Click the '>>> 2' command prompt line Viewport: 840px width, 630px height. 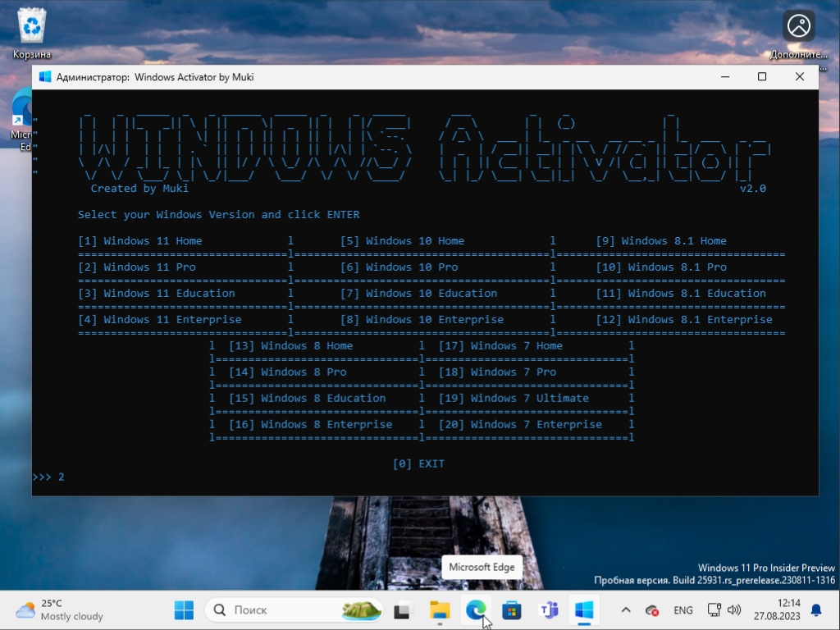pos(48,477)
